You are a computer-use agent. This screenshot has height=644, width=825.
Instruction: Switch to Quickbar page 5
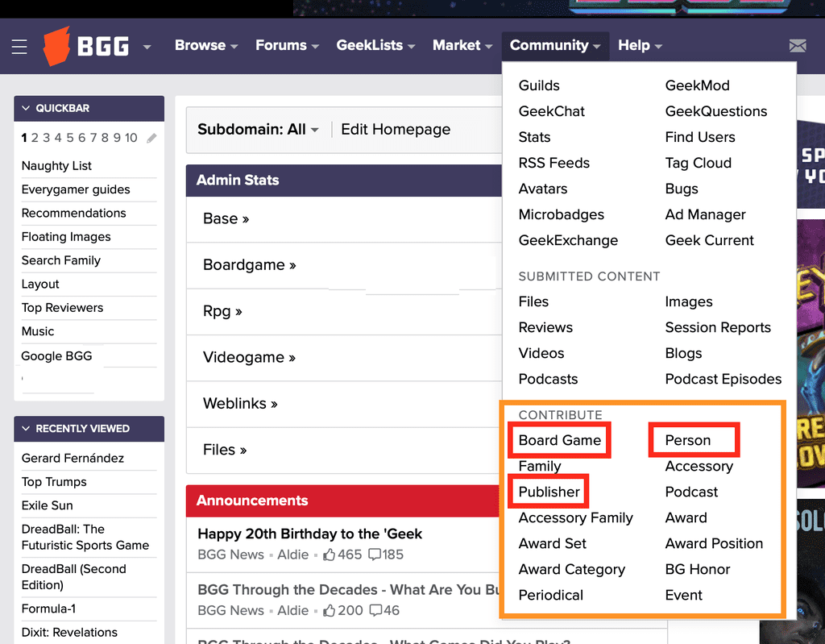pos(69,138)
